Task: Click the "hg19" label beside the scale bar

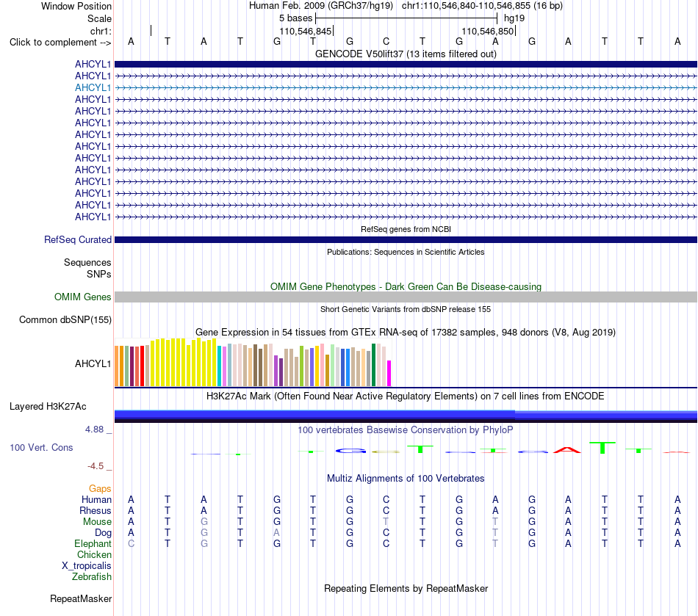Action: pos(514,18)
